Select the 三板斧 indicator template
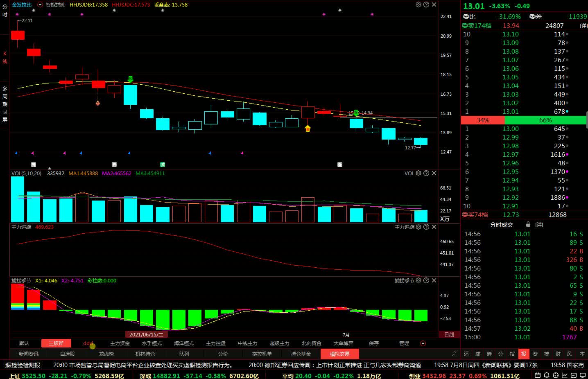588x379 pixels. tap(56, 343)
